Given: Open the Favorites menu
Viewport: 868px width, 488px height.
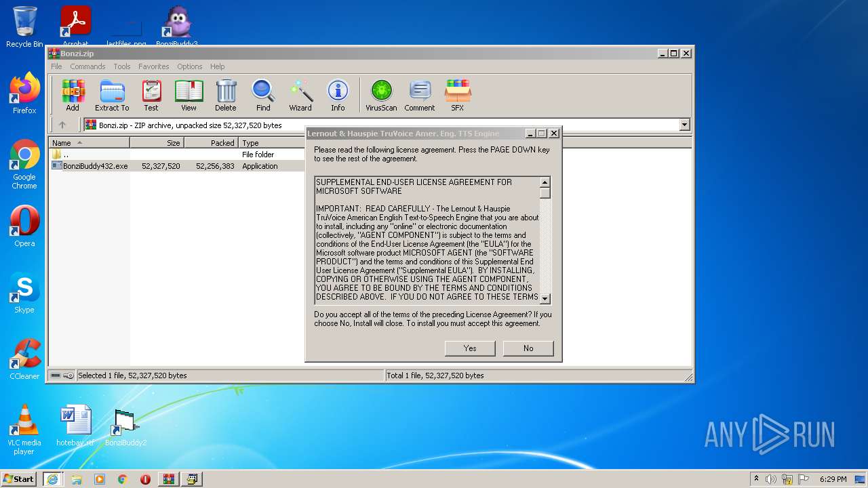Looking at the screenshot, I should tap(154, 66).
